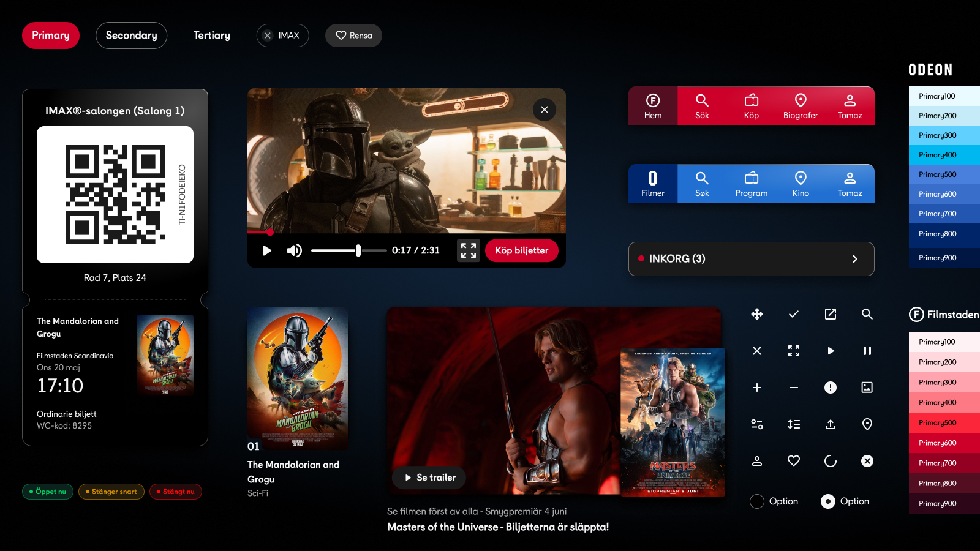This screenshot has width=980, height=551.
Task: Enter fullscreen on the video player
Action: coord(469,250)
